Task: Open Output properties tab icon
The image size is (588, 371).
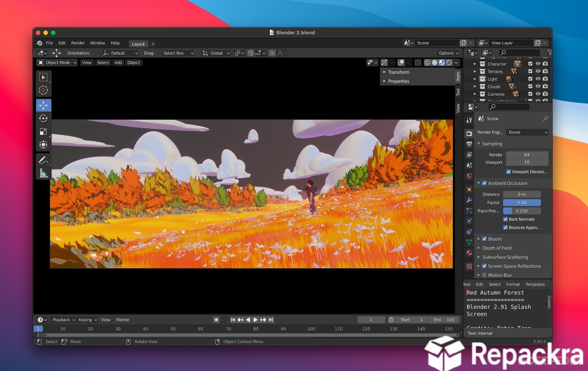Action: [x=469, y=144]
